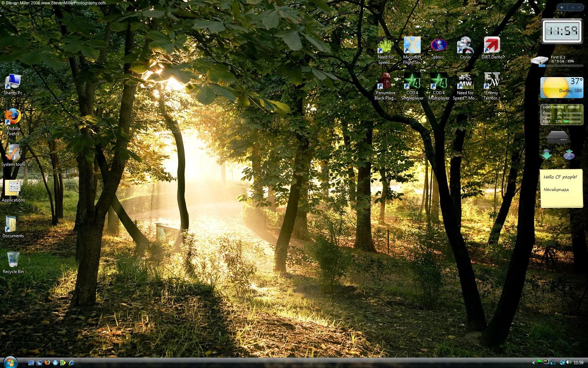Image resolution: width=588 pixels, height=368 pixels.
Task: Click the tray monitor icon showing 99
Action: pyautogui.click(x=546, y=362)
